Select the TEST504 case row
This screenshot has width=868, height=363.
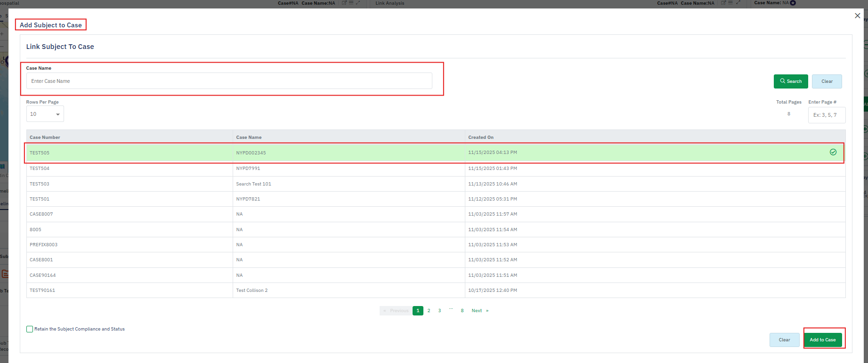point(40,169)
